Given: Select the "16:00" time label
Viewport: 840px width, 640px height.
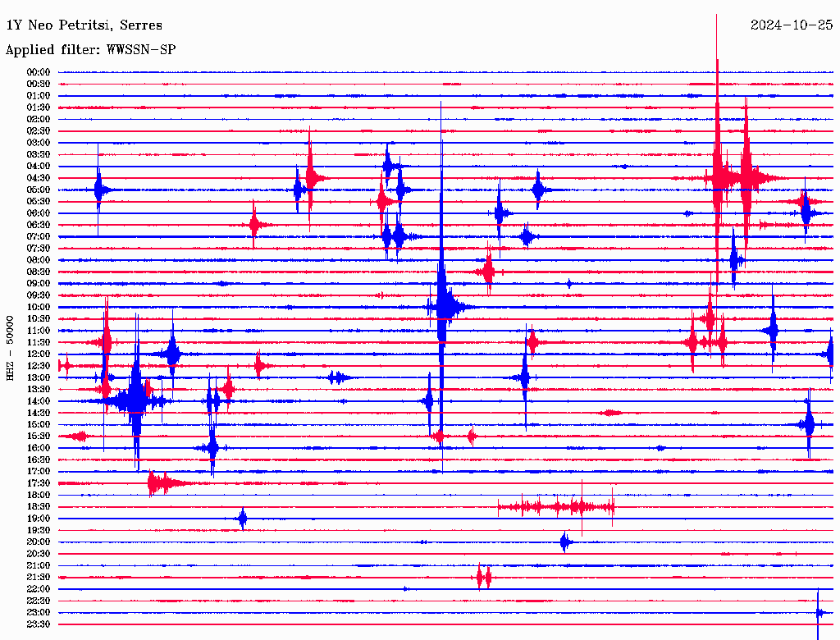Looking at the screenshot, I should (38, 448).
